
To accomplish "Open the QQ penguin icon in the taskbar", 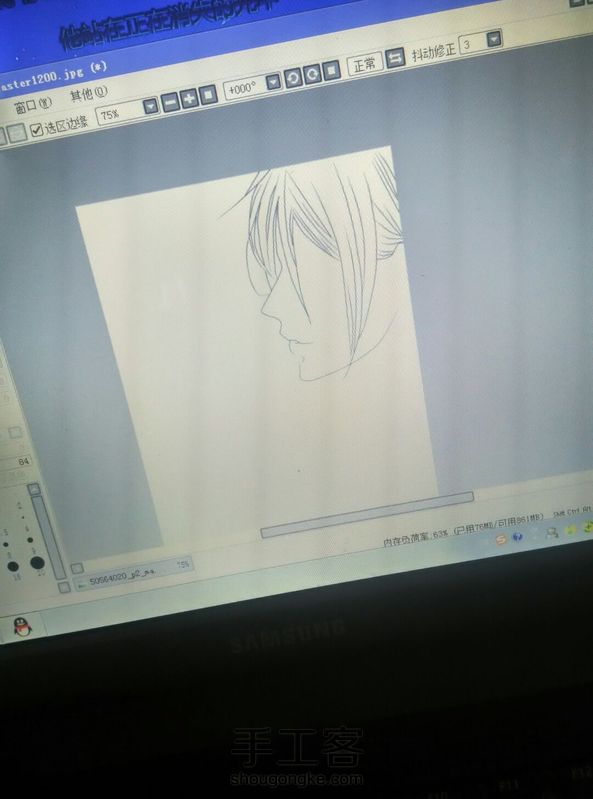I will point(21,627).
